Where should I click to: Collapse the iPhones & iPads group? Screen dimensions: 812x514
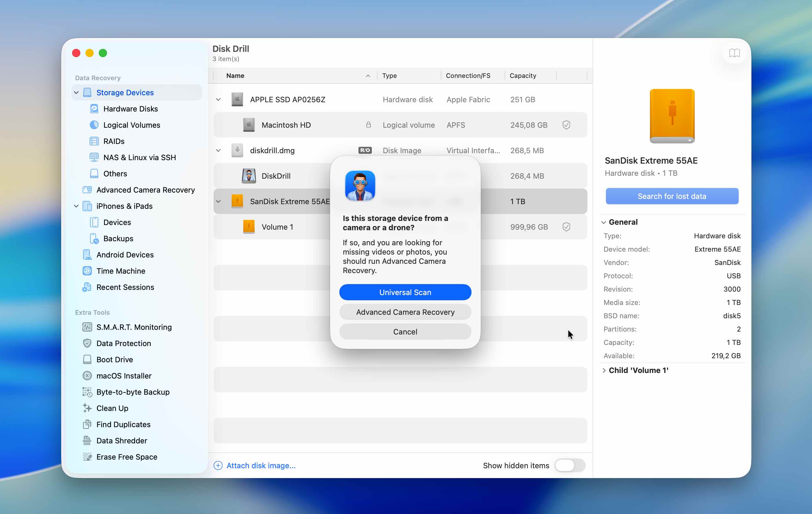point(76,206)
